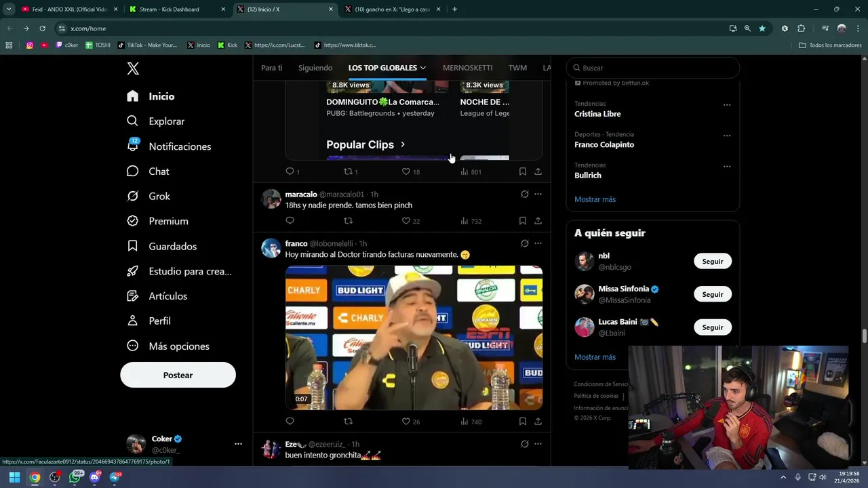Screen dimensions: 868x488
Task: Like the Popular Clips post, 18 likes
Action: pos(411,171)
